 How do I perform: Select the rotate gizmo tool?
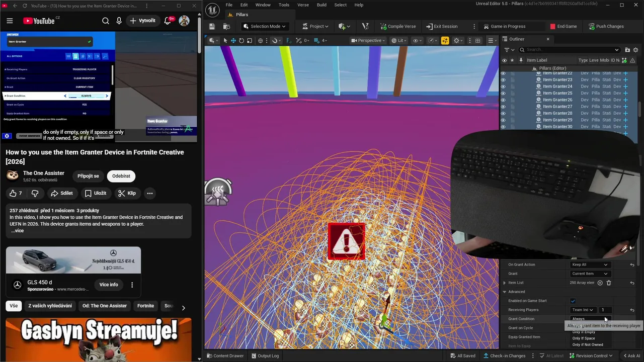(x=242, y=40)
